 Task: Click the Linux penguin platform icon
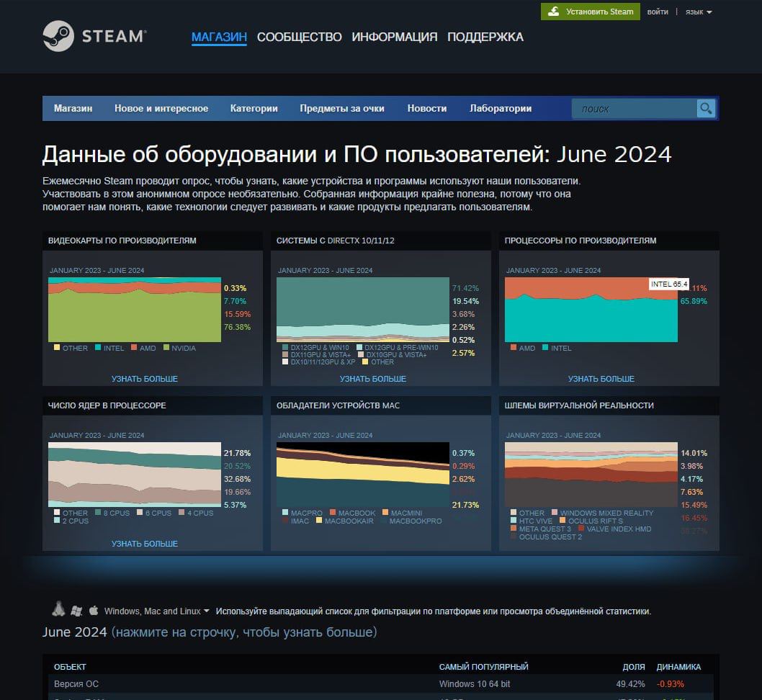[58, 610]
